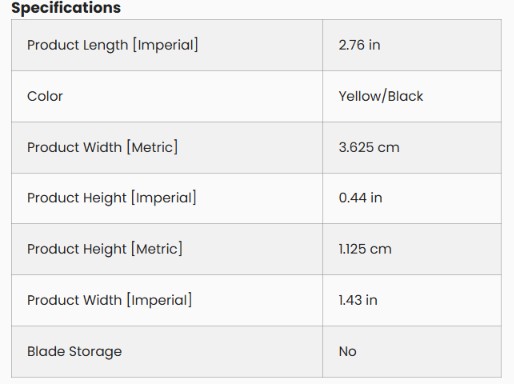Click the 3.625 cm value
514x384 pixels.
tap(369, 147)
